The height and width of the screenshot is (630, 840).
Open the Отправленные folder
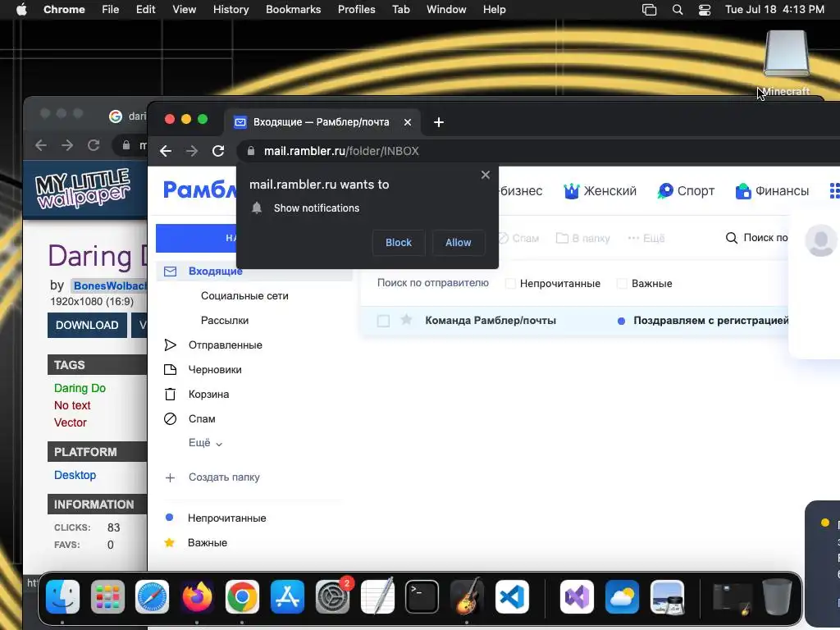225,345
